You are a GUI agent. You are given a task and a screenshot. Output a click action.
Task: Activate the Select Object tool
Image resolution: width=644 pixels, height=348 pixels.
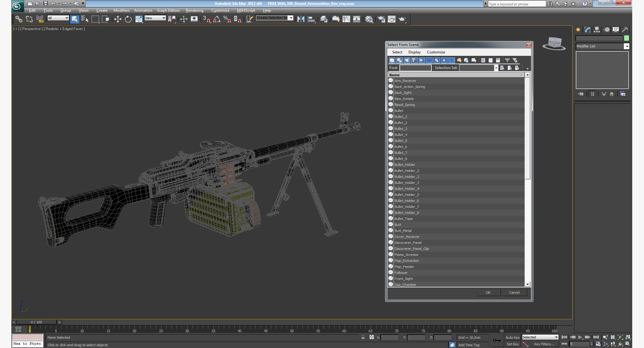[74, 19]
